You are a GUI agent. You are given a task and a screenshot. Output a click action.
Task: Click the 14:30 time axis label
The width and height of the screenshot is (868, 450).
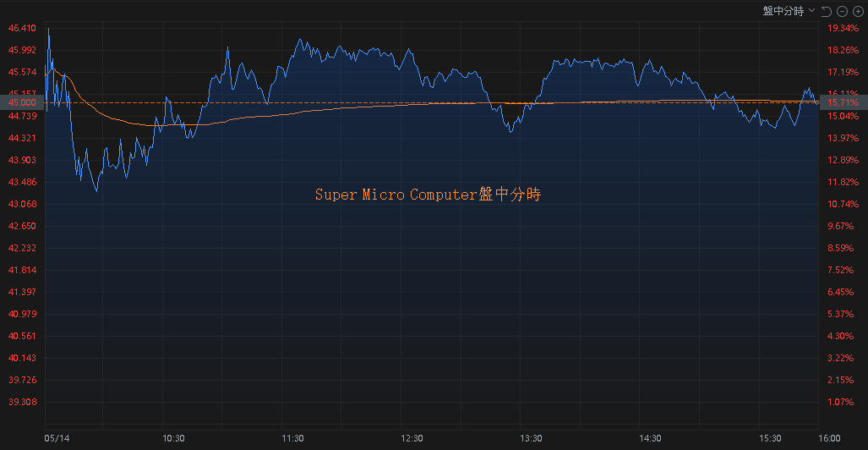click(x=650, y=438)
